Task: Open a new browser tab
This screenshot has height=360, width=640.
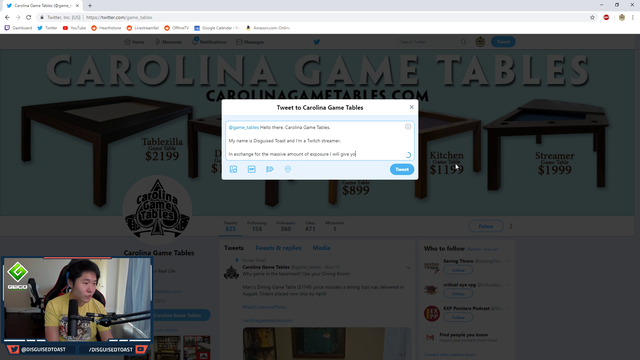Action: tap(90, 6)
